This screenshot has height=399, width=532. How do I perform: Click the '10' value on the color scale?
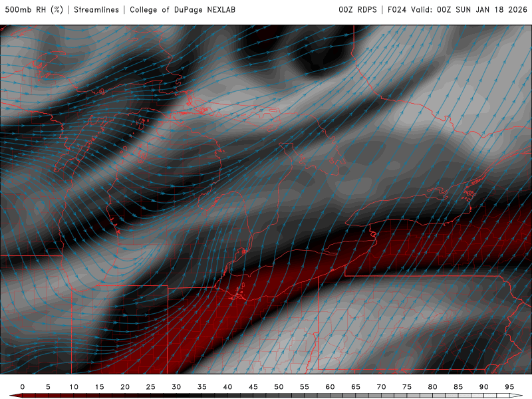[x=74, y=387]
